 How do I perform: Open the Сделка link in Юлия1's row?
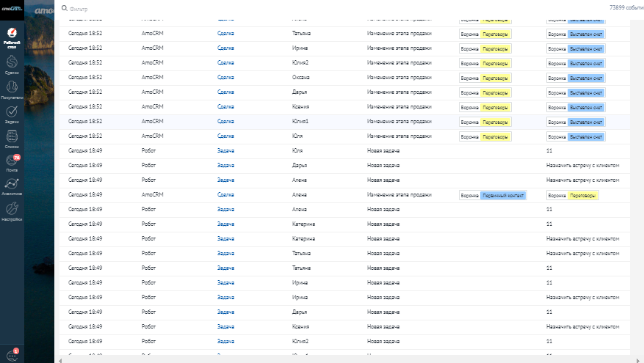point(225,121)
